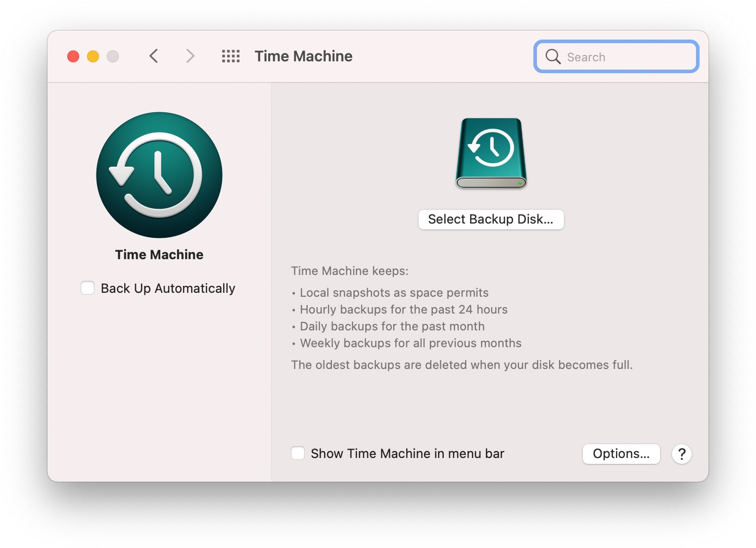The image size is (756, 548).
Task: Click the back navigation arrow
Action: [153, 56]
